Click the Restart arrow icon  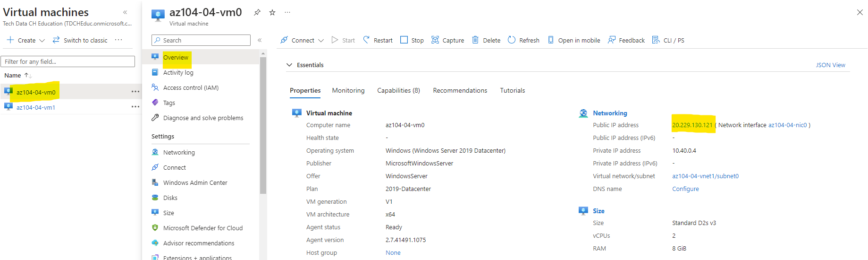[x=366, y=40]
